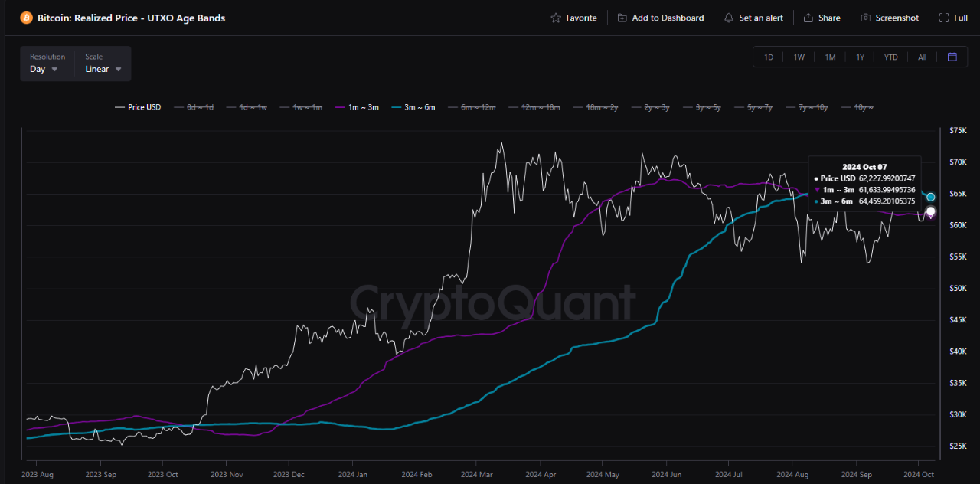Open the Scale Linear dropdown
The height and width of the screenshot is (484, 980).
coord(102,69)
